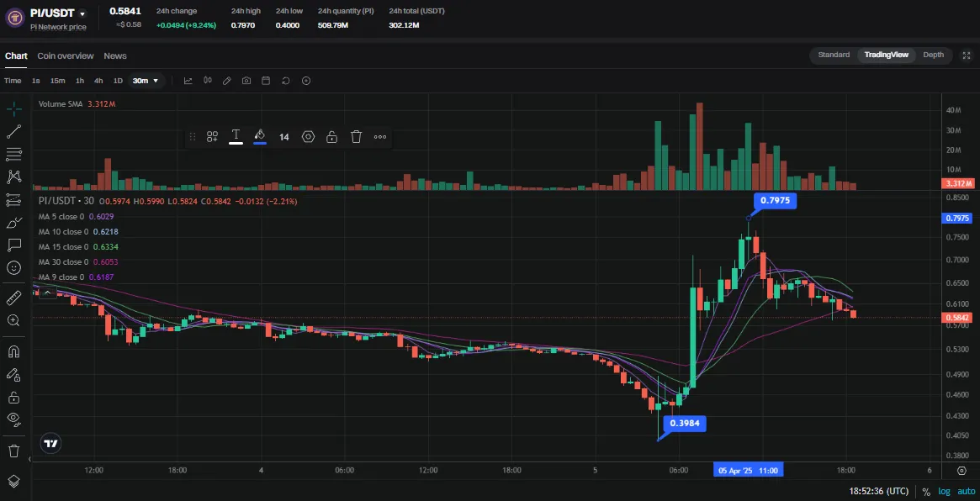
Task: Open font size 14 selector
Action: coord(283,137)
